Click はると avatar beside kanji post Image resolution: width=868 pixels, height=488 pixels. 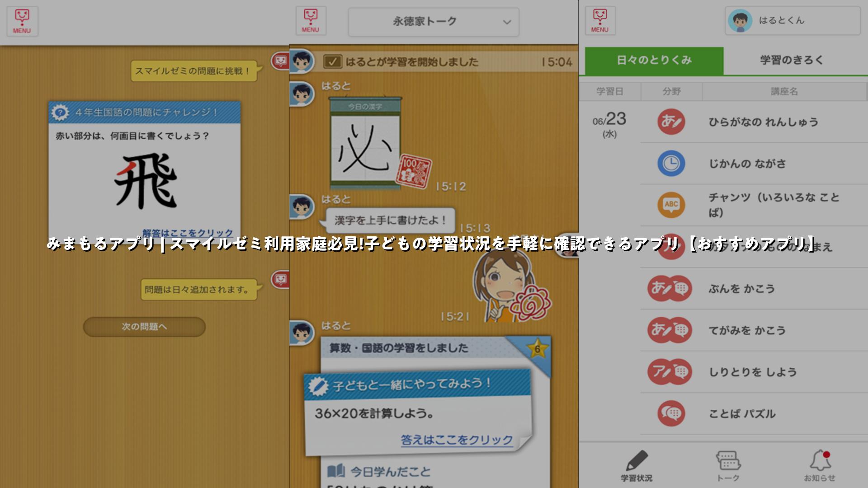pos(302,95)
